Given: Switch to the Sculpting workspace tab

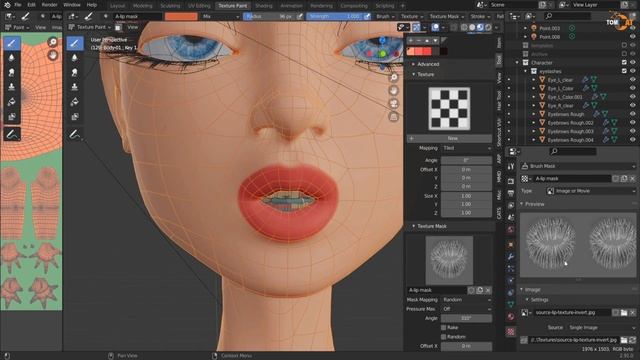Looking at the screenshot, I should (x=170, y=6).
